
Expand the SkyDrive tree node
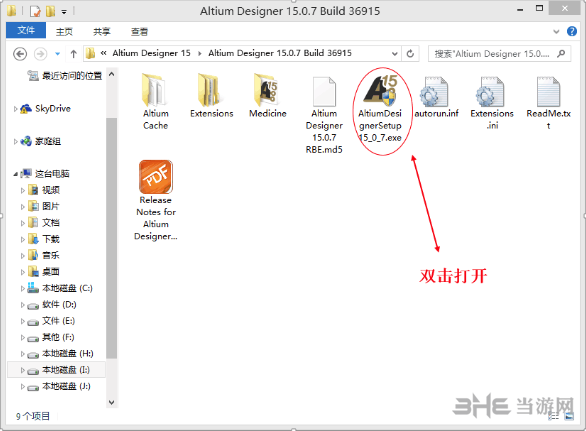pos(15,109)
